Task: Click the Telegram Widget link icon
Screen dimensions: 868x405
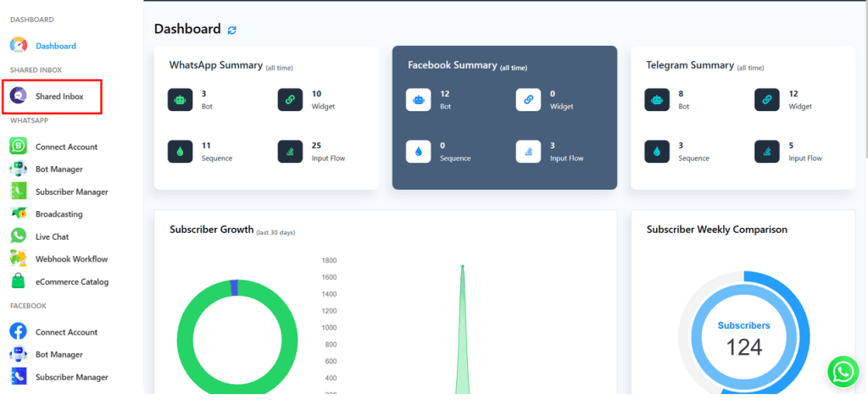Action: [767, 100]
